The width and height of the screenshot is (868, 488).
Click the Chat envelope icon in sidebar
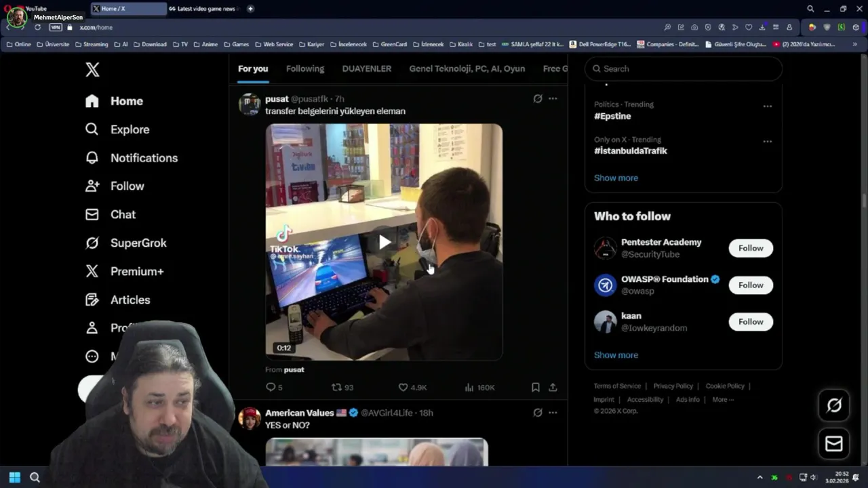(x=92, y=215)
